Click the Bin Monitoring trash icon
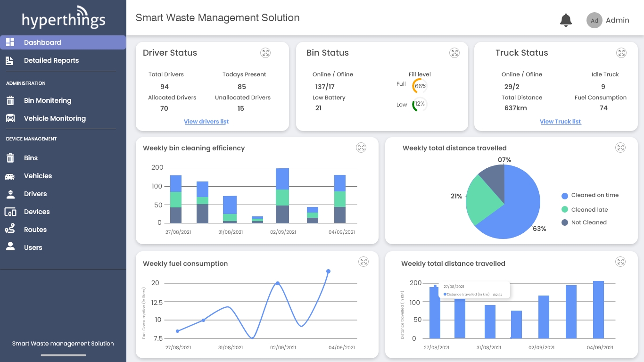This screenshot has width=644, height=362. (x=10, y=100)
